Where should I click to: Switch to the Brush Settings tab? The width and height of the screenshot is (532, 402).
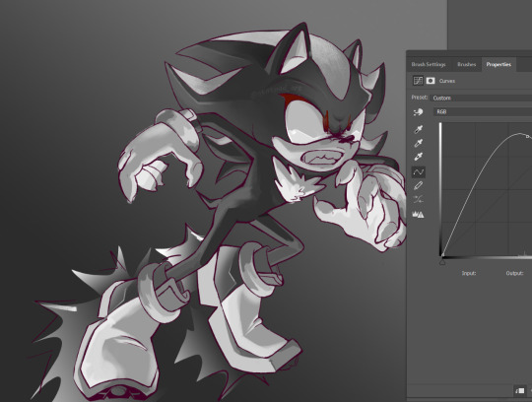pos(429,64)
